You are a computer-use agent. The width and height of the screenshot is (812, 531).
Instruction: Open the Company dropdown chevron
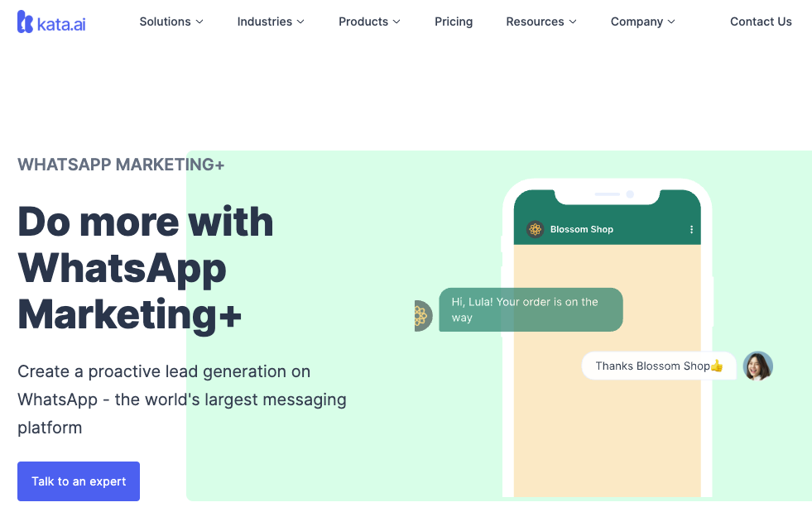pos(671,22)
